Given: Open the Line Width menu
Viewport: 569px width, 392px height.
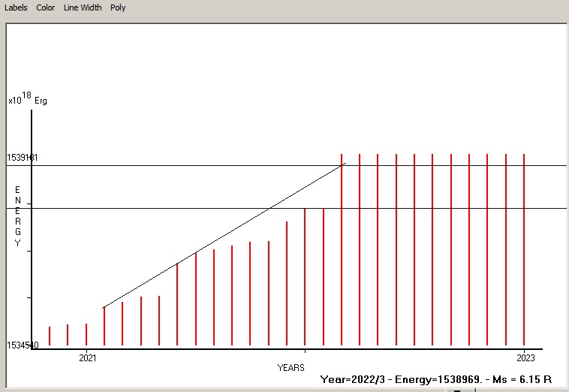Looking at the screenshot, I should 82,8.
